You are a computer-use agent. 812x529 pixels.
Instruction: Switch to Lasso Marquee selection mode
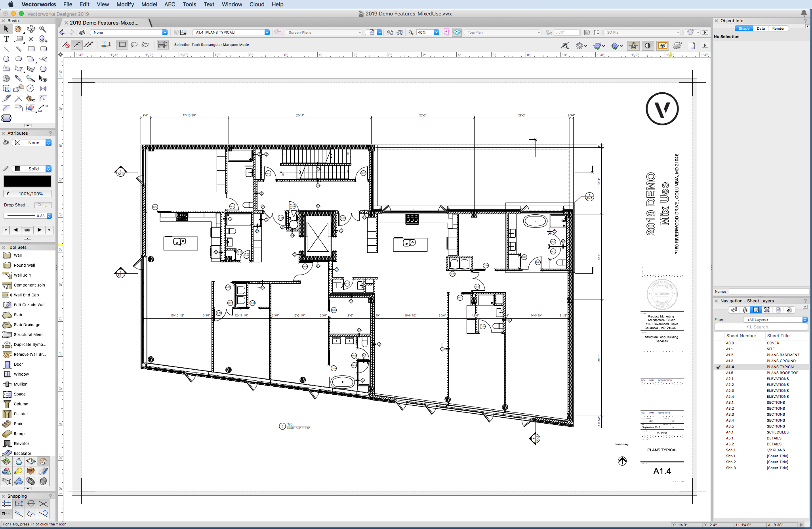click(x=134, y=45)
